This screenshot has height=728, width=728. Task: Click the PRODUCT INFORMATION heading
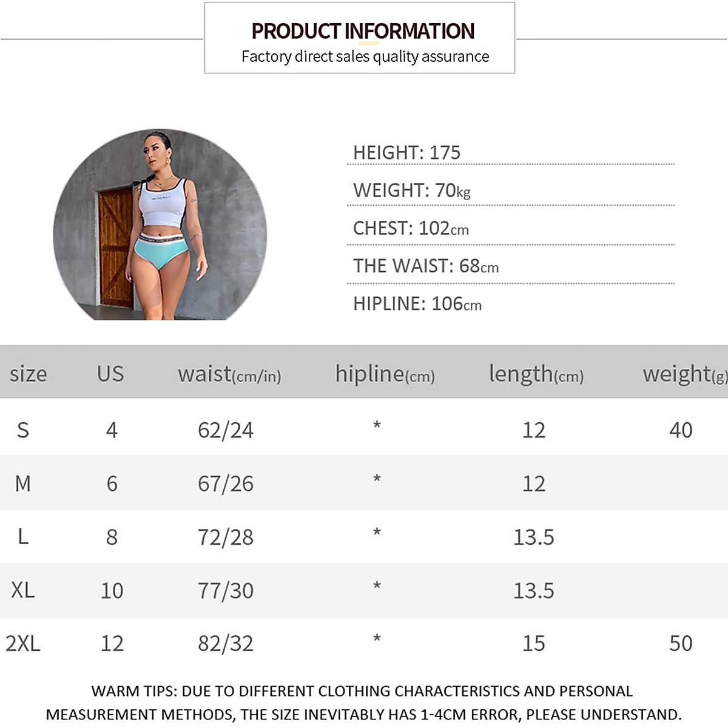coord(363,31)
